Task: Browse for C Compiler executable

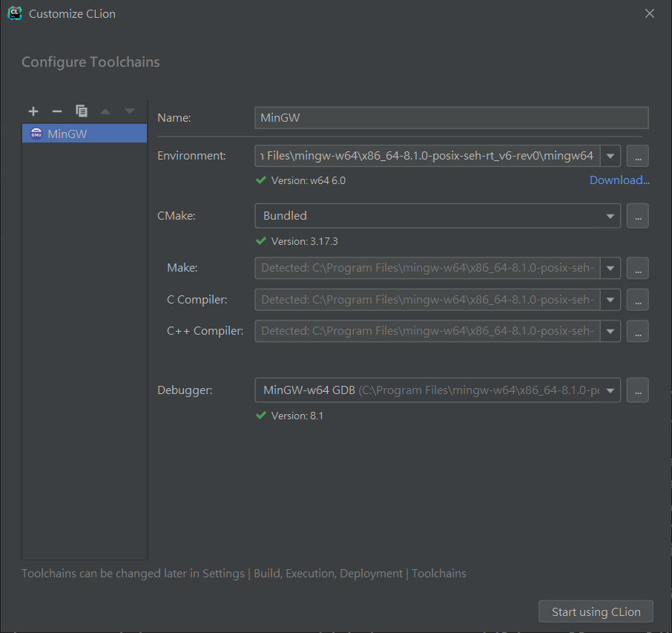Action: coord(638,300)
